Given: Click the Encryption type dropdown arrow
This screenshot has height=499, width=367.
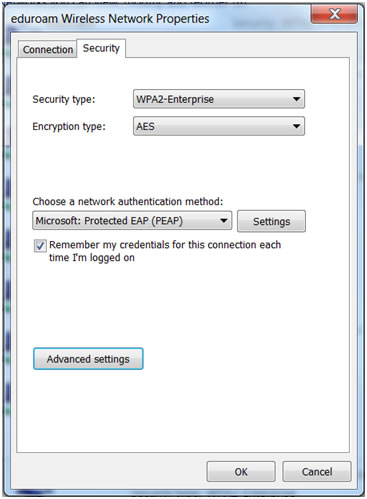Looking at the screenshot, I should click(x=296, y=126).
